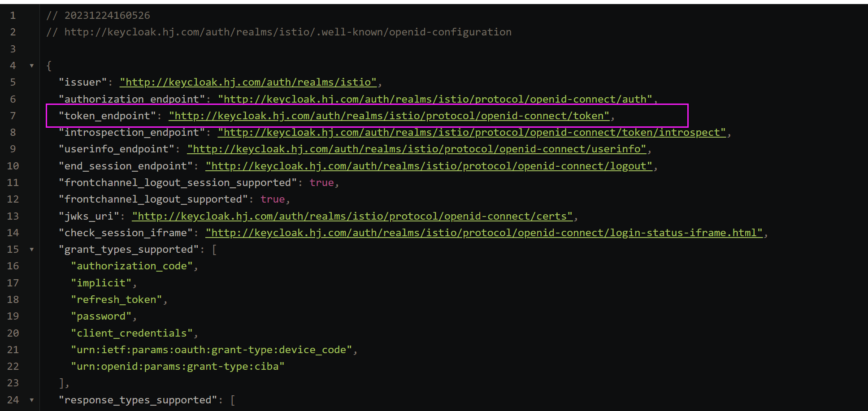Click line number 7 in the gutter
Screen dimensions: 868x411
tap(13, 116)
